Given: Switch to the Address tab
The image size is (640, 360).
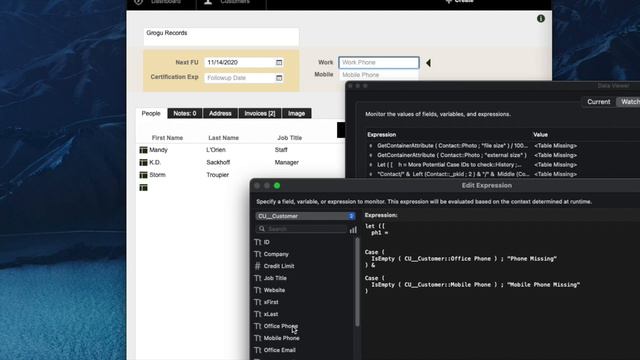Looking at the screenshot, I should click(x=220, y=113).
